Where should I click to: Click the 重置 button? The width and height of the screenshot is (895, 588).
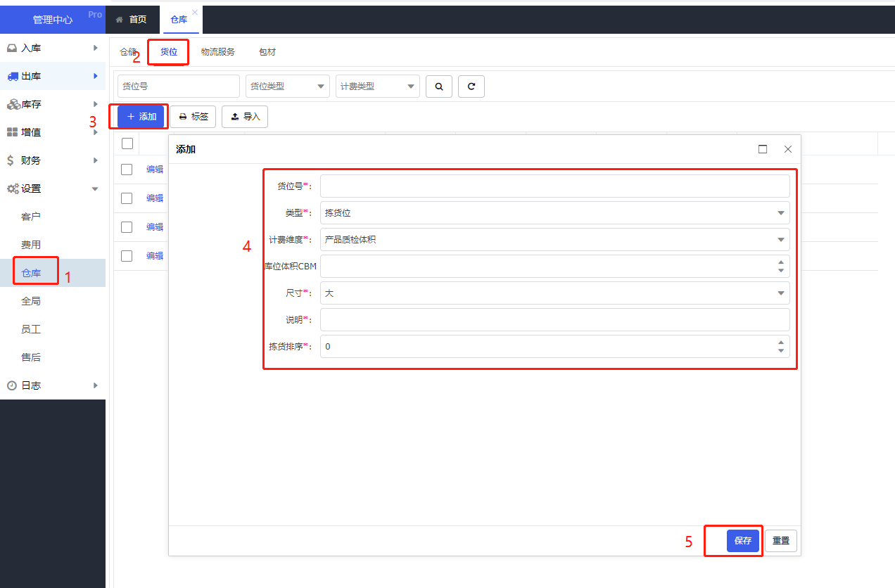(781, 541)
